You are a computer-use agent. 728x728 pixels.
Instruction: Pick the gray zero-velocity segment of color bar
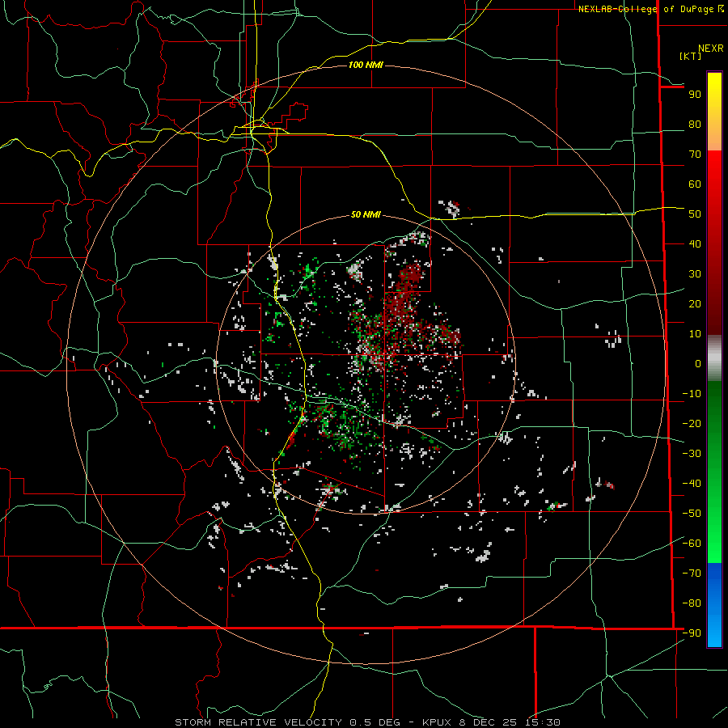[714, 358]
